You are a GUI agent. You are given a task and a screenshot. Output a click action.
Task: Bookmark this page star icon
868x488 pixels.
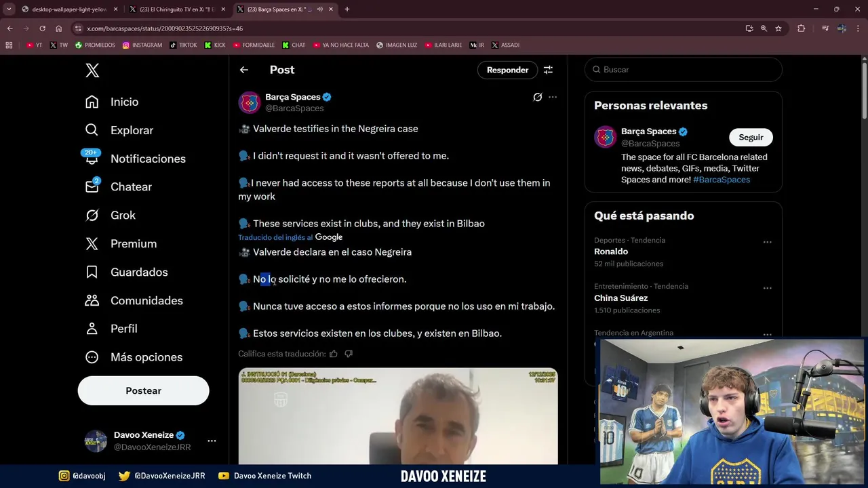coord(778,28)
